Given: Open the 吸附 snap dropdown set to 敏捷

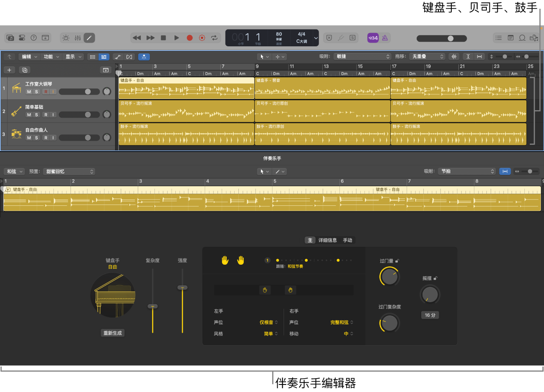Looking at the screenshot, I should (362, 57).
